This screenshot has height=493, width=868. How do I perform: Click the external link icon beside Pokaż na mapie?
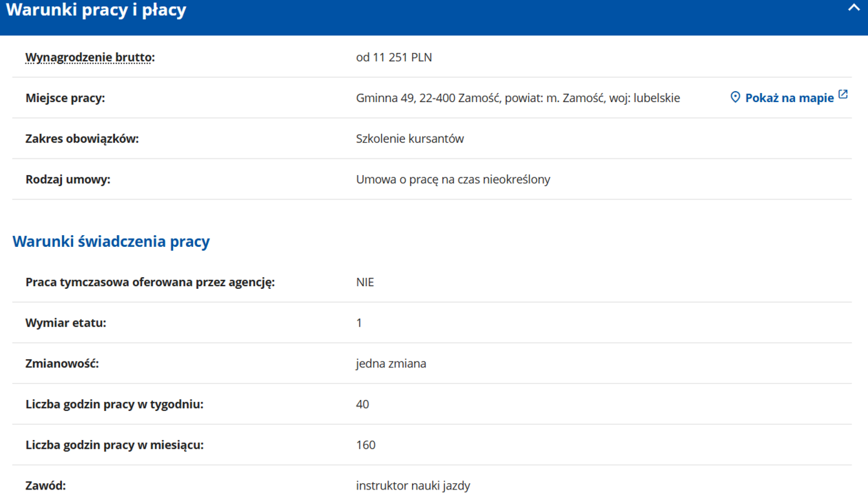(843, 94)
